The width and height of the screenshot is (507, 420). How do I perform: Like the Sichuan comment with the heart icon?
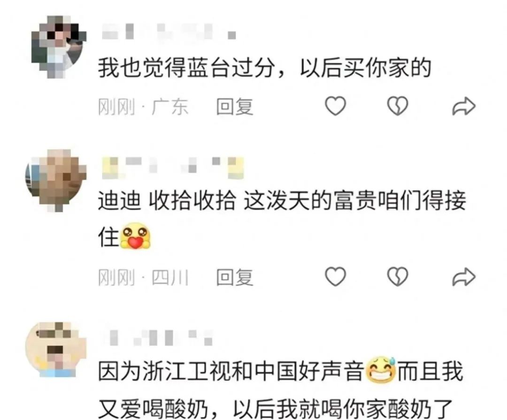tap(335, 277)
